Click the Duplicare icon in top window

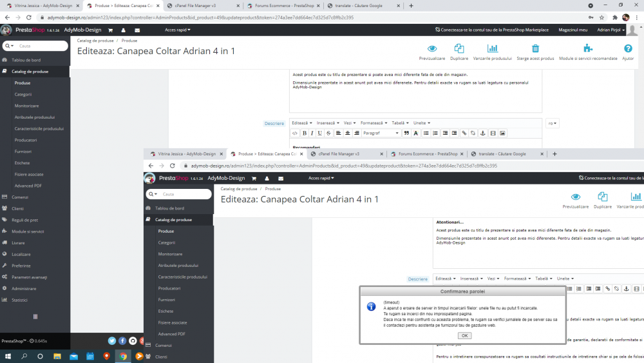459,48
